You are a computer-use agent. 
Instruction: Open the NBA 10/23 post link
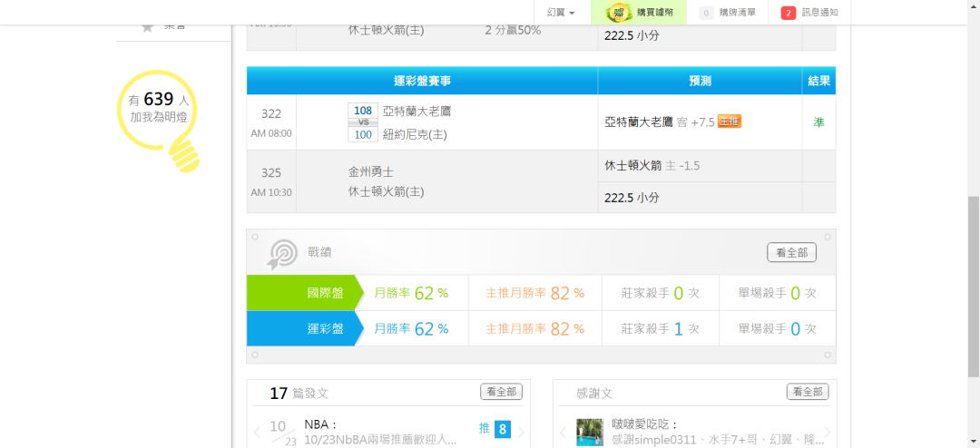pos(380,433)
